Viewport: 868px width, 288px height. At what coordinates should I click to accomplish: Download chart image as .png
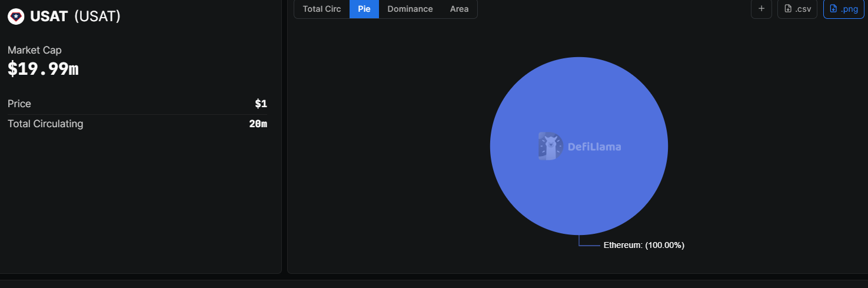click(x=844, y=9)
